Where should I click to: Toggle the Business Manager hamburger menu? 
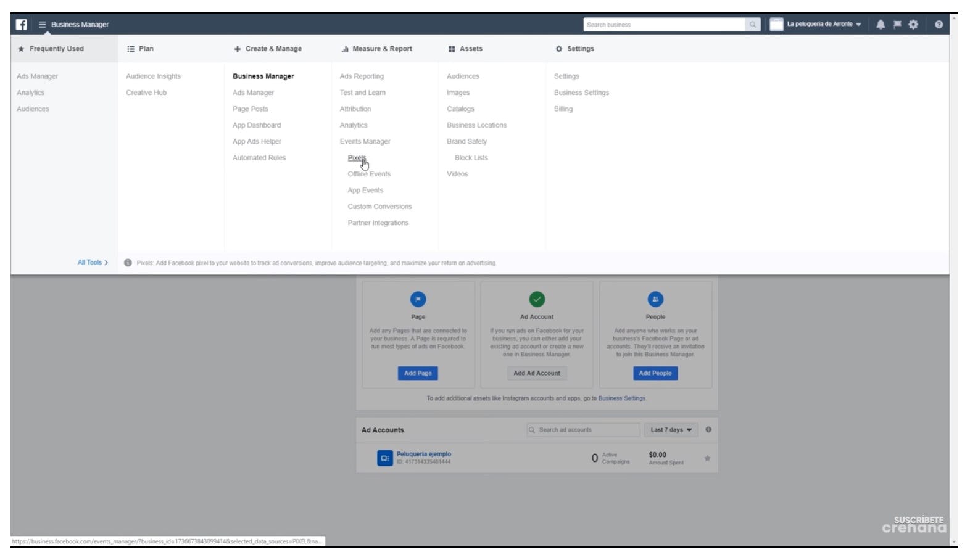[x=43, y=25]
